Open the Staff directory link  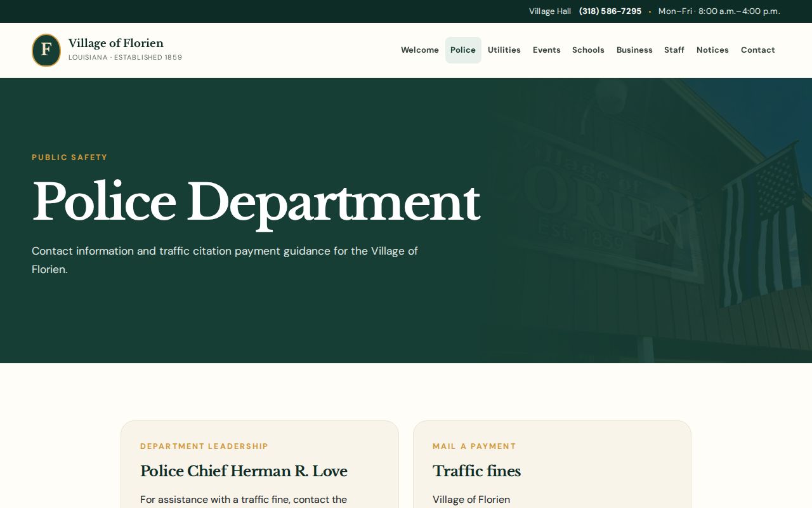tap(674, 50)
